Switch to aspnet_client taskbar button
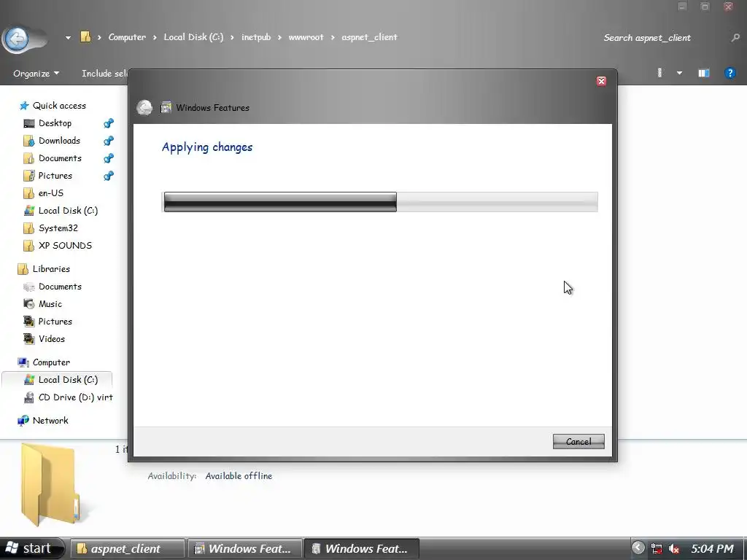747x560 pixels. click(127, 548)
